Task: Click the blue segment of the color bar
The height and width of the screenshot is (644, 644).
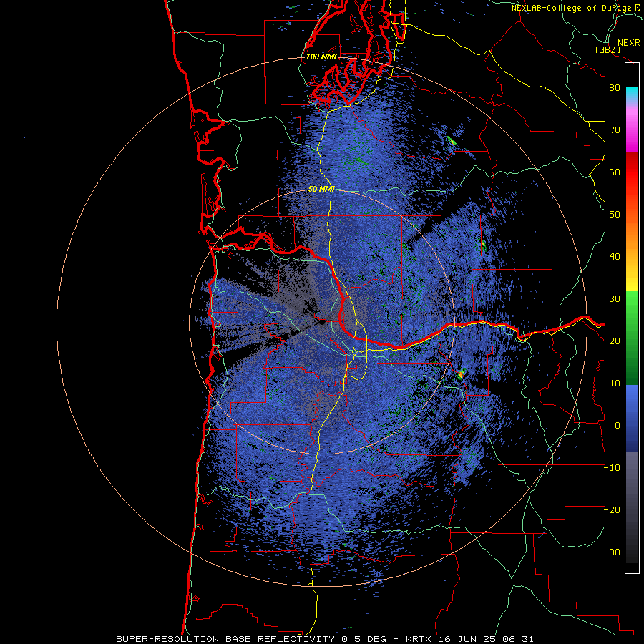Action: point(632,419)
